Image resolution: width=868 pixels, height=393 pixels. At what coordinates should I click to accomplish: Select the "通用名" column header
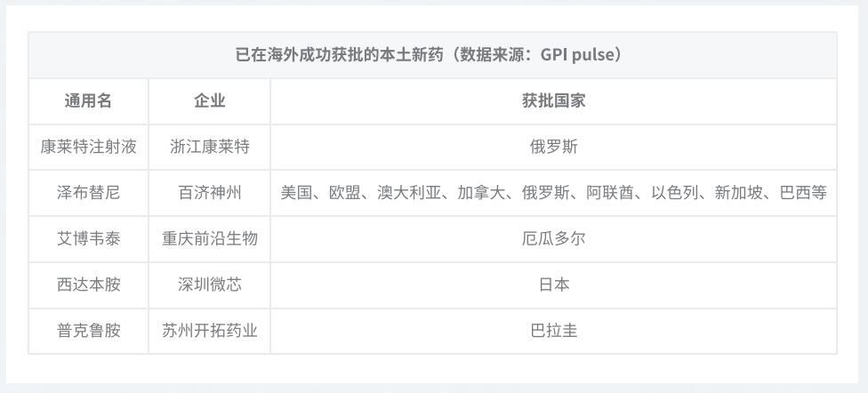[x=88, y=100]
